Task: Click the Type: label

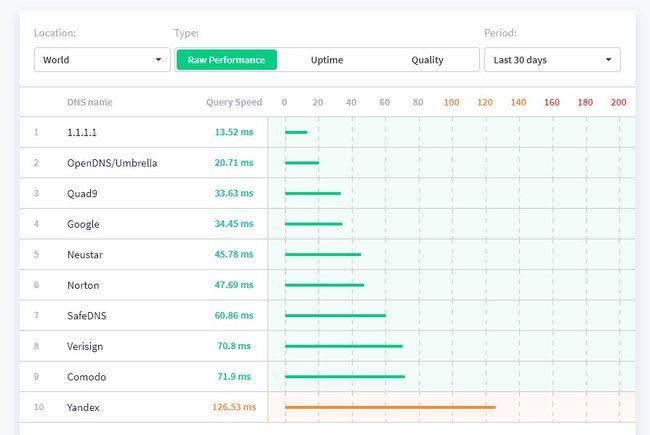Action: click(186, 33)
